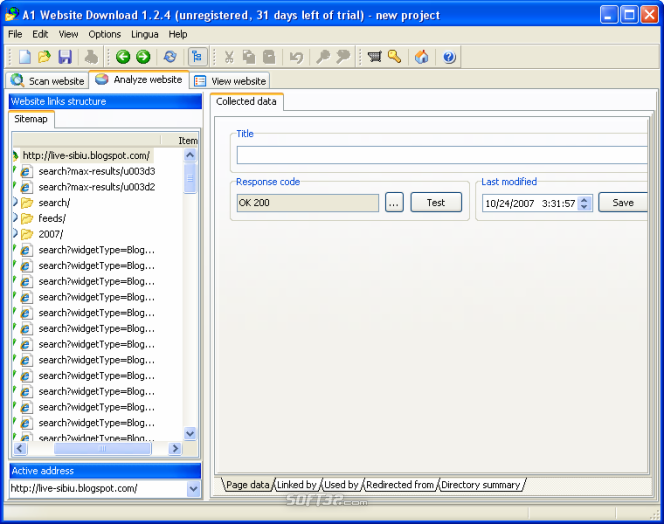
Task: Click the OK 200 response code field
Action: [x=308, y=202]
